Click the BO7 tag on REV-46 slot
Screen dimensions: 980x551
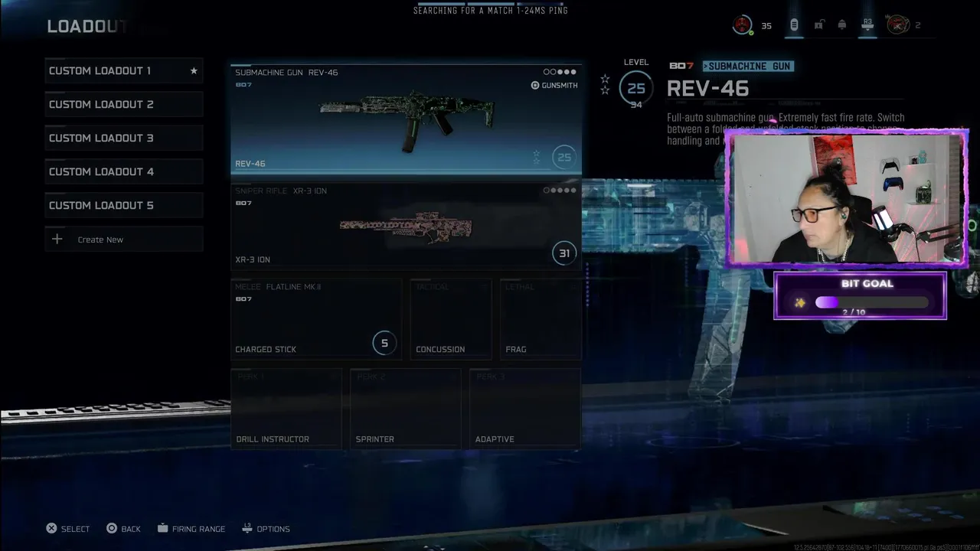coord(243,84)
